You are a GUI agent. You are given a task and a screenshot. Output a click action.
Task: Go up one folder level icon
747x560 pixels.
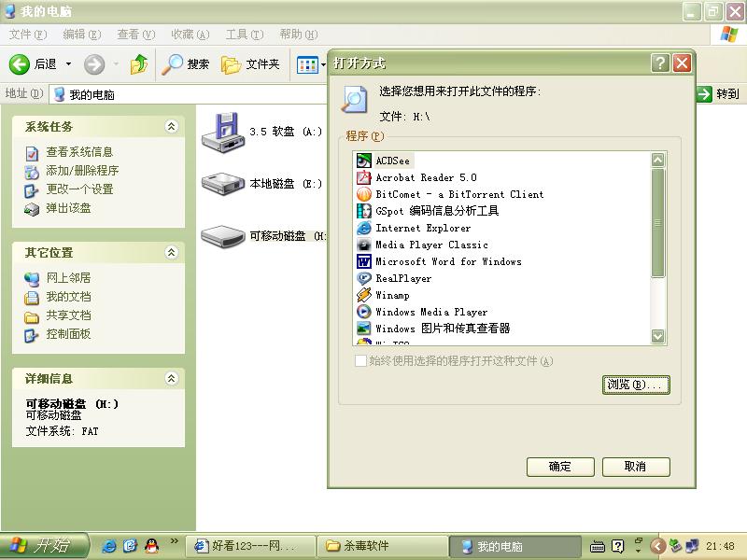point(138,64)
